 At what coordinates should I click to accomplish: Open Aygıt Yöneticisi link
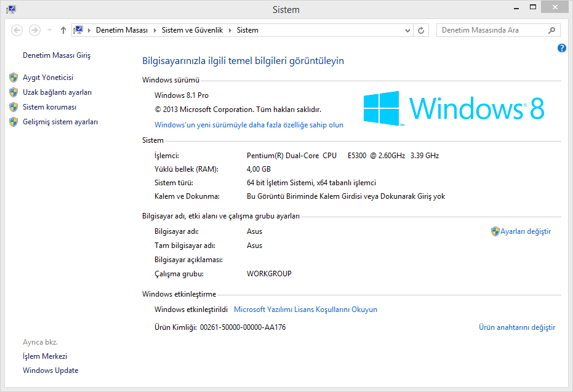(x=48, y=78)
